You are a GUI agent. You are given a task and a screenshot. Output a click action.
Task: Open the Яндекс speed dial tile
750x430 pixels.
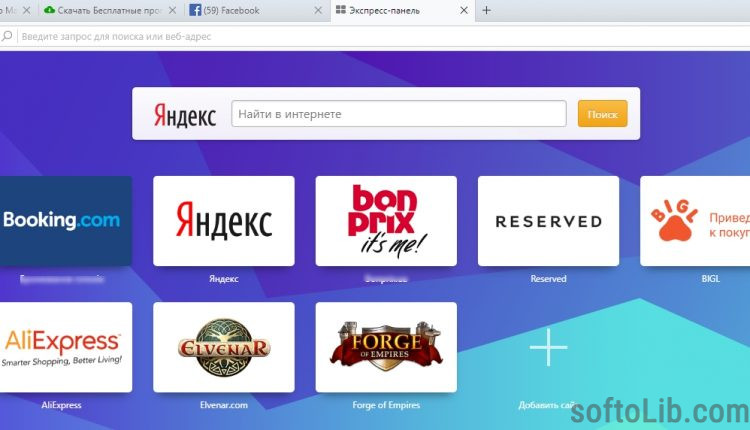tap(224, 221)
